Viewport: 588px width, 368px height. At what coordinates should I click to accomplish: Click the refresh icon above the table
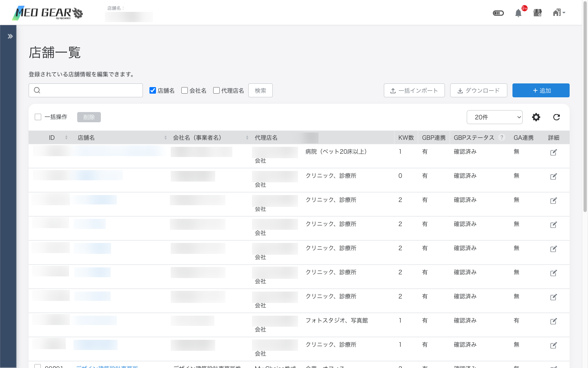[557, 117]
